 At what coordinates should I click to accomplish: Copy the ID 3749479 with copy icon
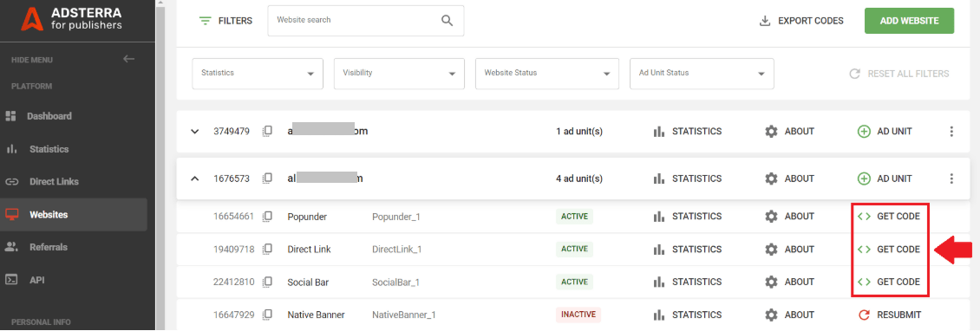click(x=267, y=131)
